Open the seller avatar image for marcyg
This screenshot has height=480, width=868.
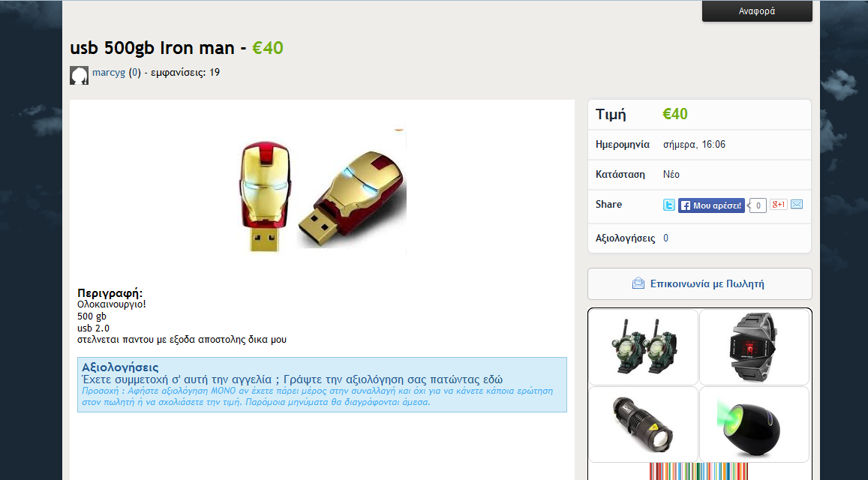(80, 75)
